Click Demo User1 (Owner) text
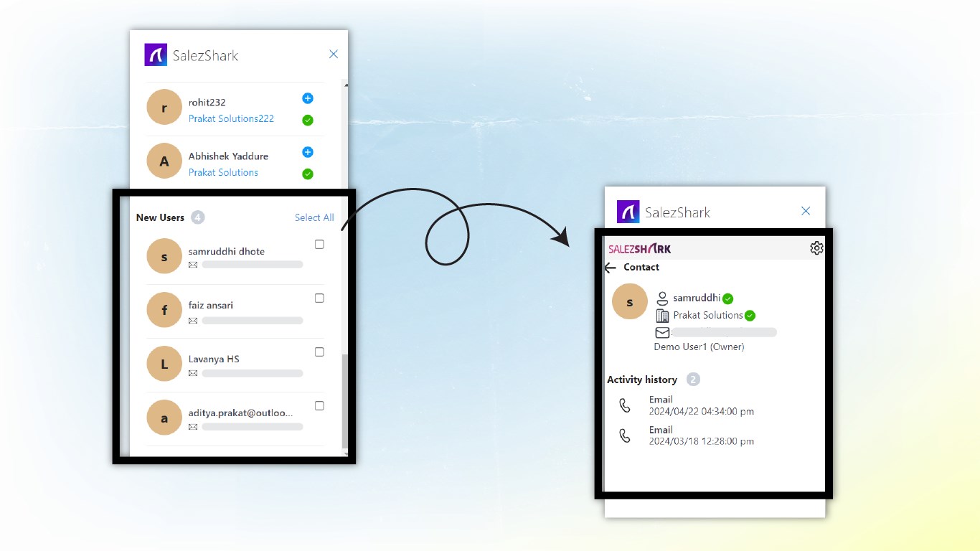Image resolution: width=980 pixels, height=551 pixels. (x=699, y=347)
